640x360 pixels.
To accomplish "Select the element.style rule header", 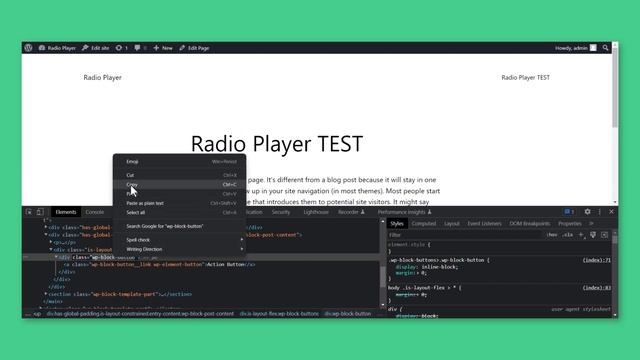I will (x=409, y=245).
